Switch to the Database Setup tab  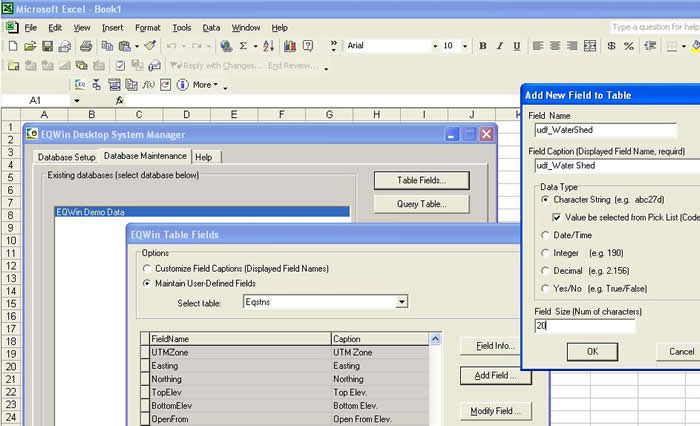67,157
